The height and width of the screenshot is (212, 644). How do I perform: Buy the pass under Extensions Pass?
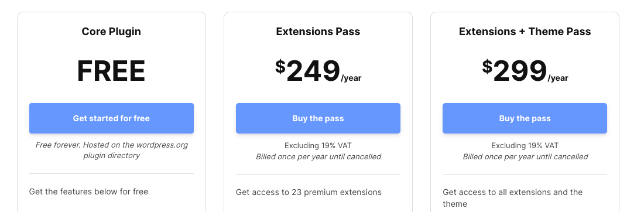click(x=318, y=118)
